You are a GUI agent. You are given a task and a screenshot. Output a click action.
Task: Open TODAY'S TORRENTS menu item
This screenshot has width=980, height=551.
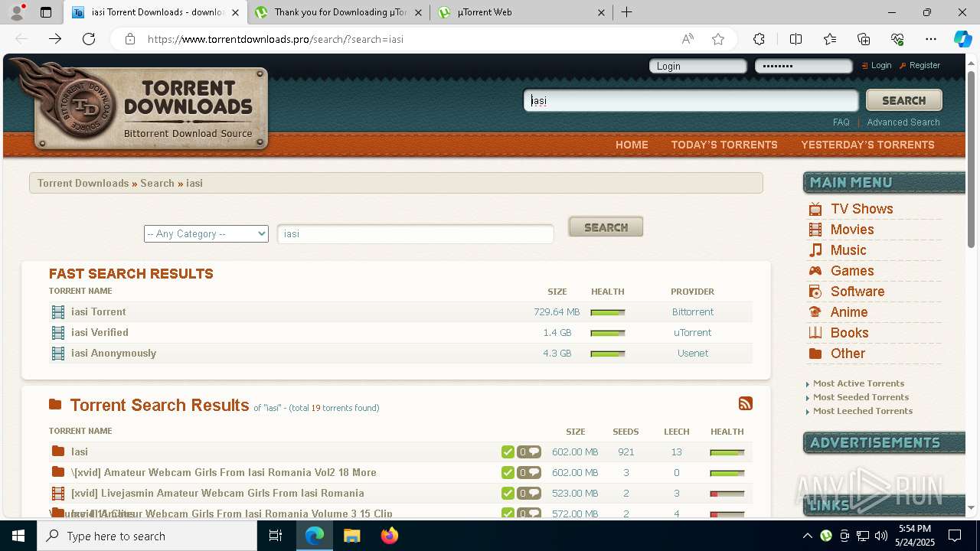[x=724, y=145]
